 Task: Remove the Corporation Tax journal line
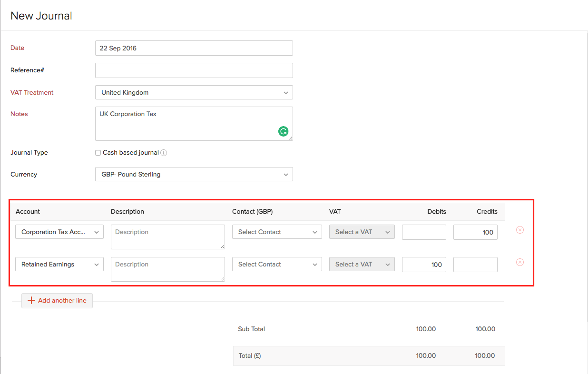click(x=520, y=230)
